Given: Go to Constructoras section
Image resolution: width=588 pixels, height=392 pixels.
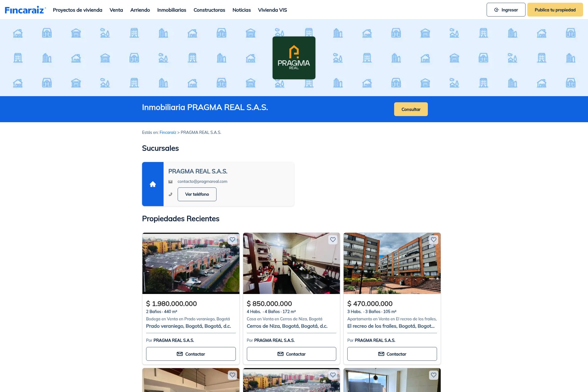Looking at the screenshot, I should click(209, 10).
